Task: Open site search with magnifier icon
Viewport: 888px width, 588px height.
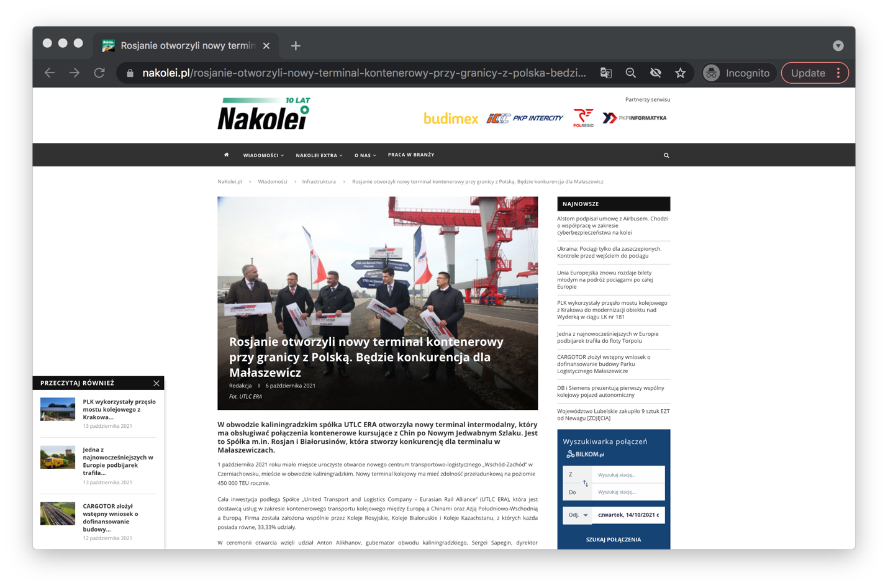Action: pyautogui.click(x=666, y=155)
